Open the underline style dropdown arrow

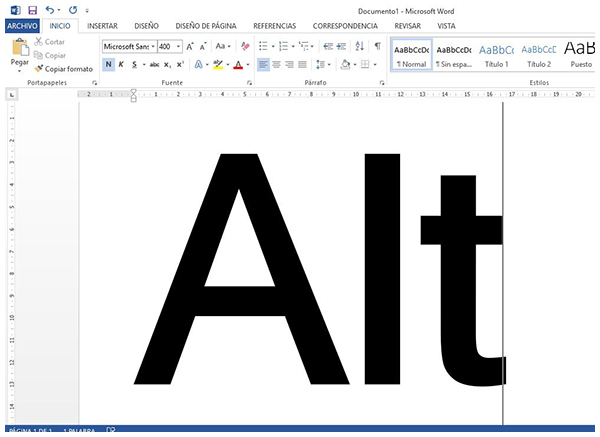[x=144, y=65]
